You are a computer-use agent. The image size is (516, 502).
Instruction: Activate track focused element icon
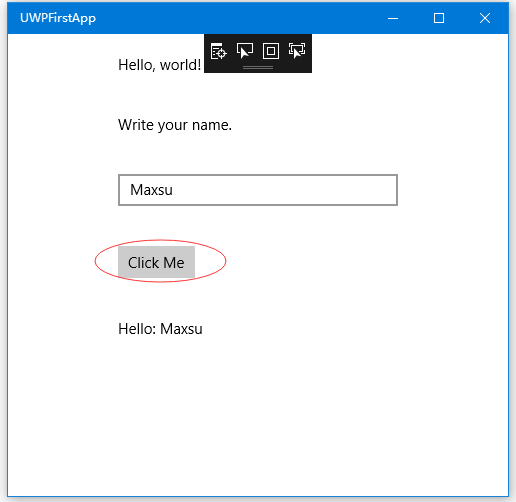[x=297, y=51]
